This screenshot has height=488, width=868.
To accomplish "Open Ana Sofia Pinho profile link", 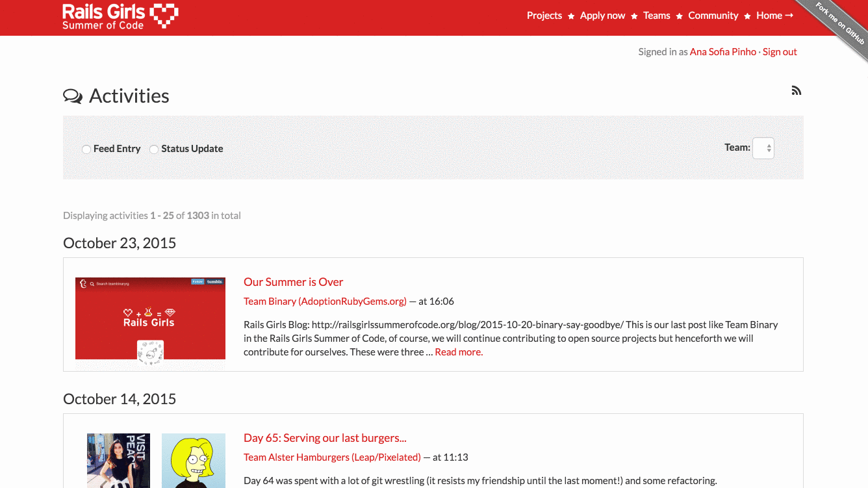I will point(723,52).
